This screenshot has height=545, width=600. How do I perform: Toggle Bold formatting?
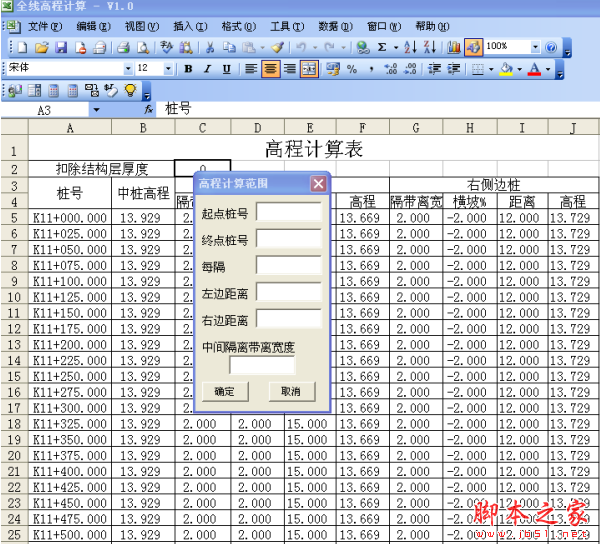tap(188, 69)
